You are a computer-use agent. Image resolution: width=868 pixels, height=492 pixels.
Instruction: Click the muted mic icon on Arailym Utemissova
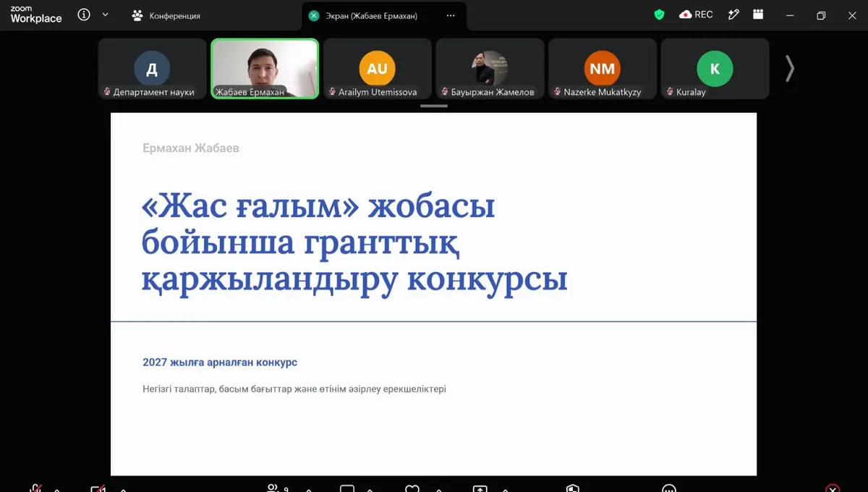click(333, 92)
